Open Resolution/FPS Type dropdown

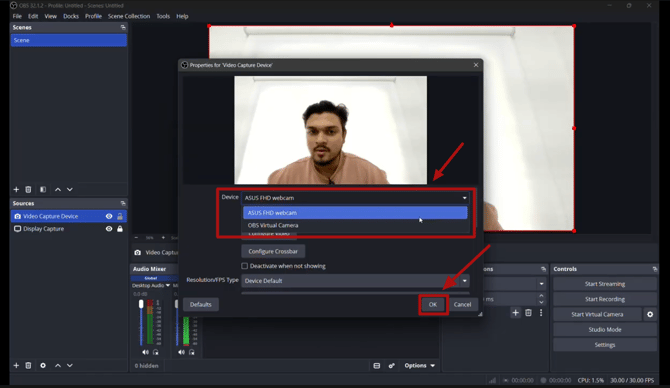tap(356, 281)
